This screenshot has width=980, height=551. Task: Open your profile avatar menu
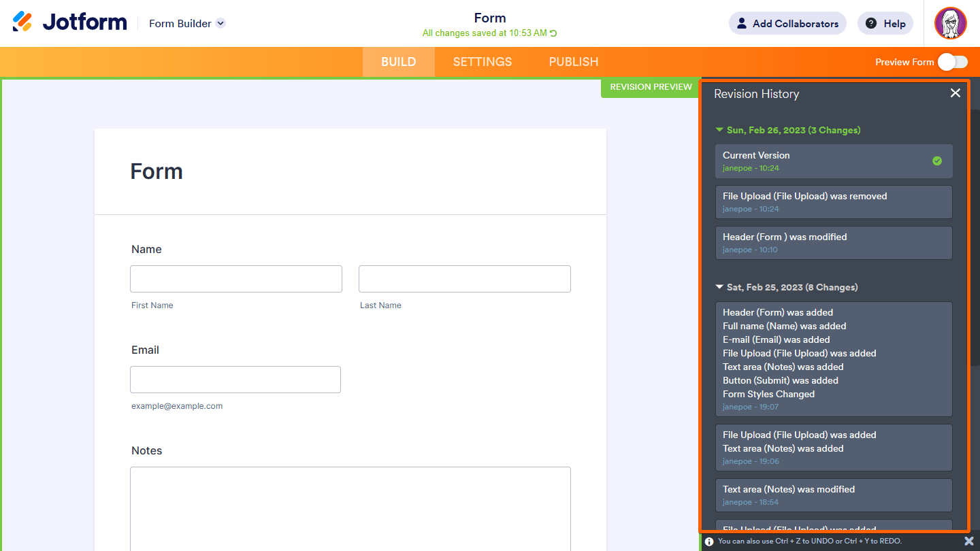(951, 23)
